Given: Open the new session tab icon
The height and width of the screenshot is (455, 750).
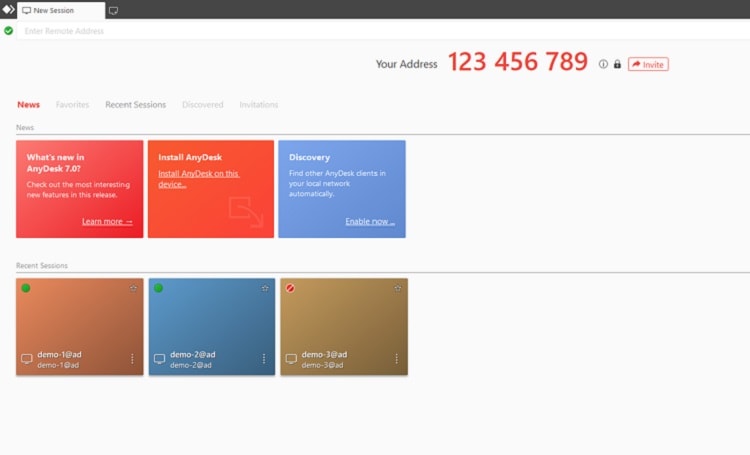Looking at the screenshot, I should click(113, 11).
